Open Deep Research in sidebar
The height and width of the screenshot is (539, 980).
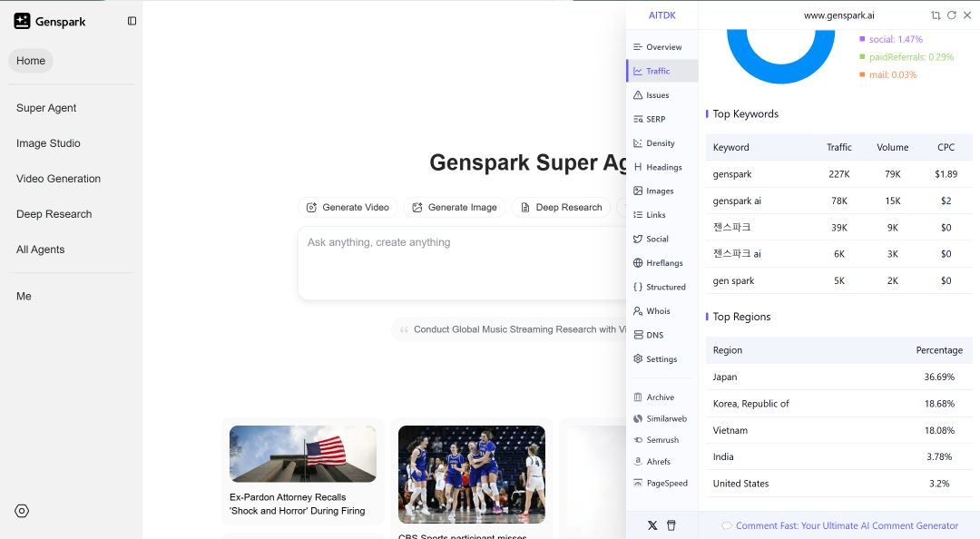(x=54, y=214)
